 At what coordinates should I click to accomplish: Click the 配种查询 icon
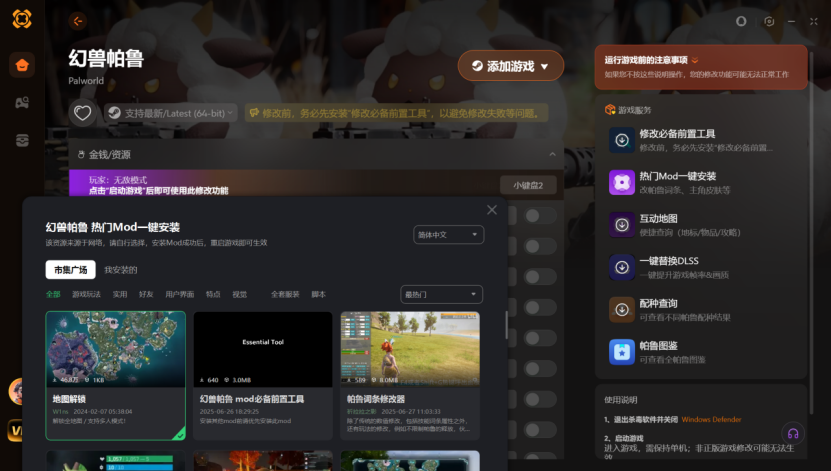coord(622,309)
